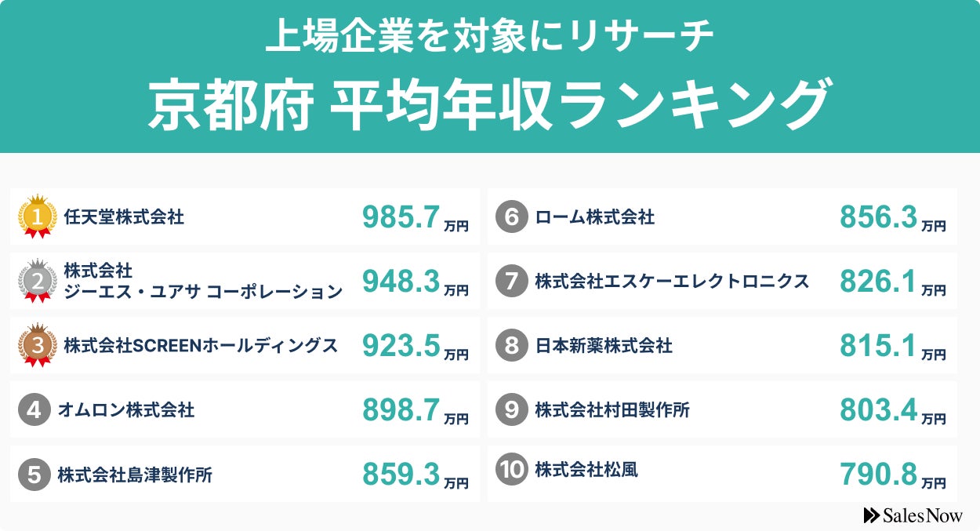Click the number 6 rank badge
The image size is (980, 531).
(x=512, y=217)
